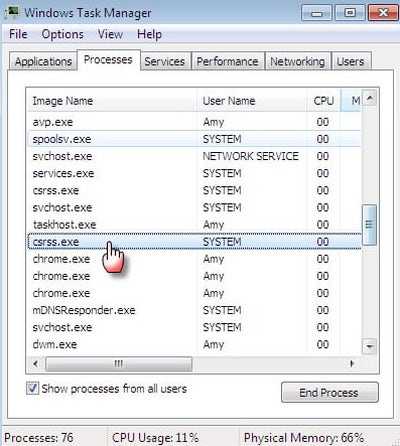This screenshot has width=400, height=446.
Task: Click the vertical scrollbar thumb
Action: [369, 225]
